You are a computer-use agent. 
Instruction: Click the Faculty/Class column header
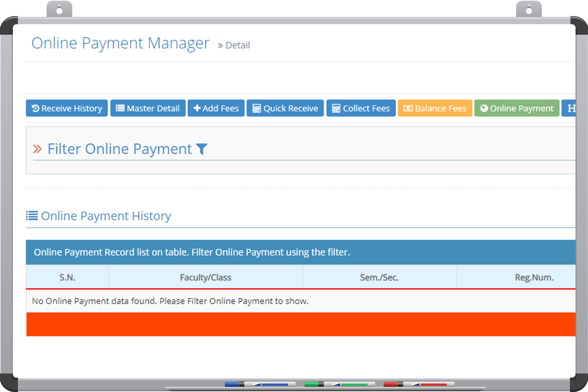(x=205, y=277)
